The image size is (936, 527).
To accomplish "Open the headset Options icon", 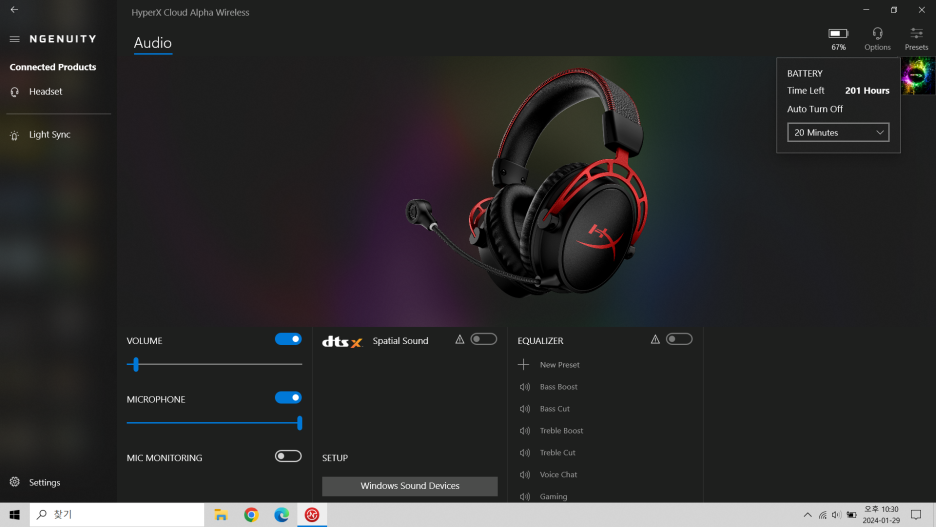I will [x=877, y=33].
